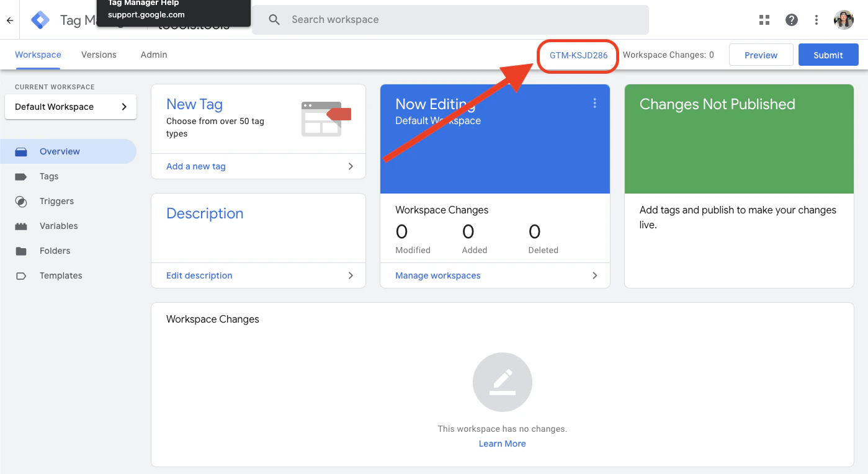Click the New Tag heading
This screenshot has height=474, width=868.
pyautogui.click(x=194, y=104)
